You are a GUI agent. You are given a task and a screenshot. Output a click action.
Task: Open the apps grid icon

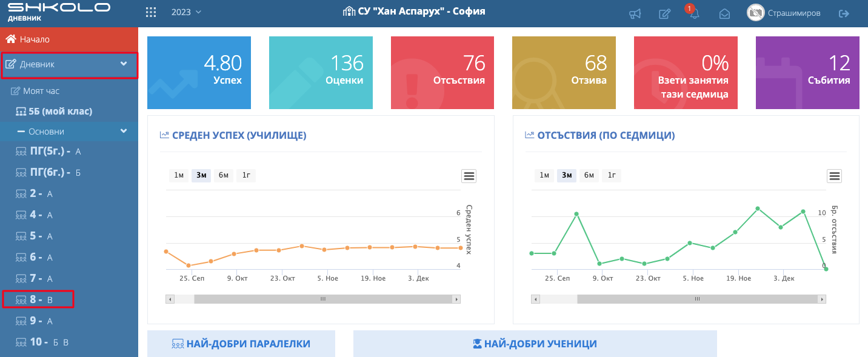click(151, 12)
